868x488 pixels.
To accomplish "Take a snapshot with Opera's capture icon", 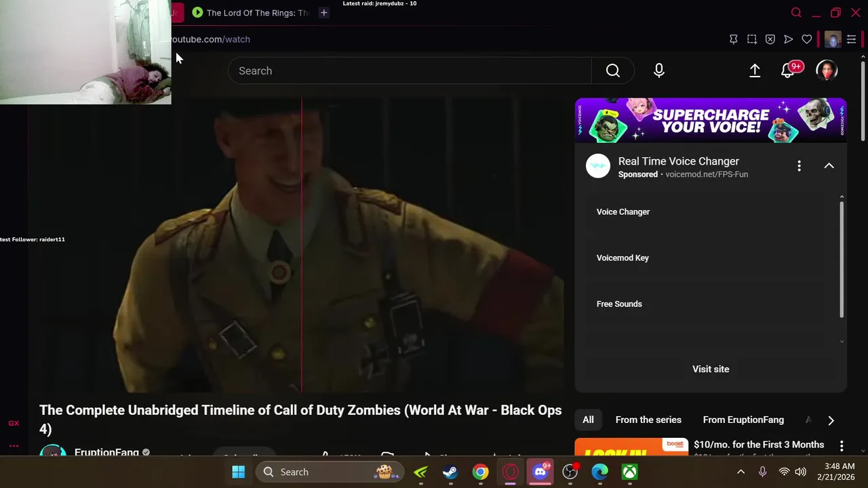I will click(752, 39).
